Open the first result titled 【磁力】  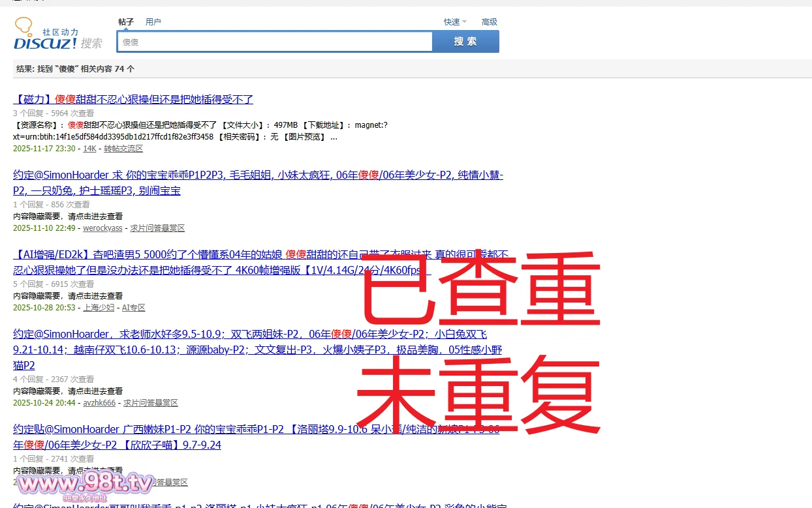[x=133, y=99]
